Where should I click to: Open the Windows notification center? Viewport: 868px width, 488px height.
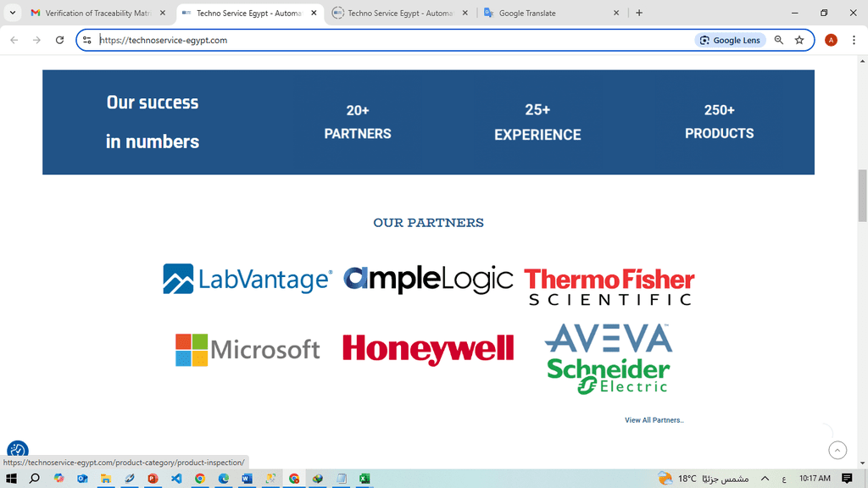[847, 479]
